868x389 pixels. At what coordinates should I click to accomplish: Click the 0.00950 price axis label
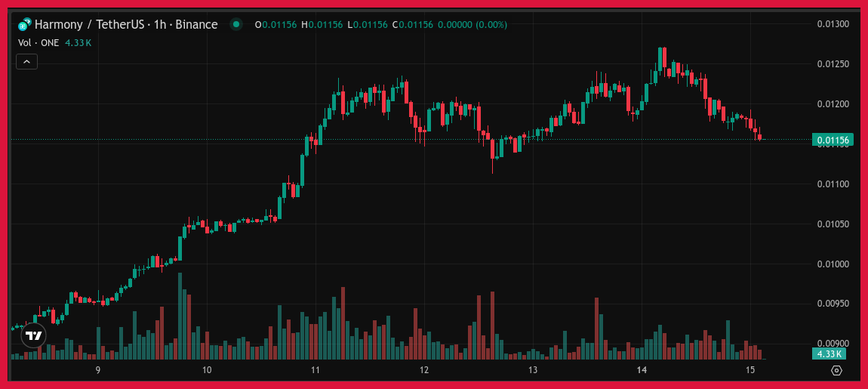click(x=833, y=304)
